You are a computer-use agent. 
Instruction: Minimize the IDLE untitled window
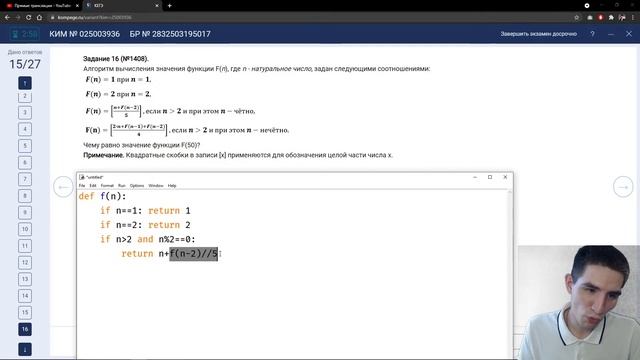click(x=475, y=177)
